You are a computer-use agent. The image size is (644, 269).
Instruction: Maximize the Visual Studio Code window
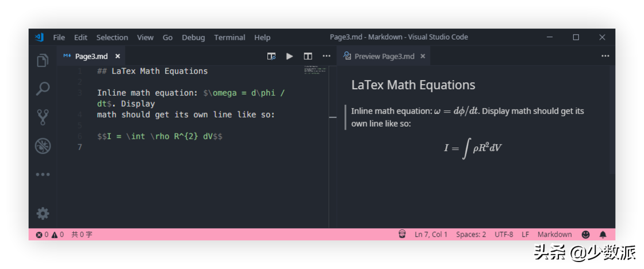coord(576,37)
